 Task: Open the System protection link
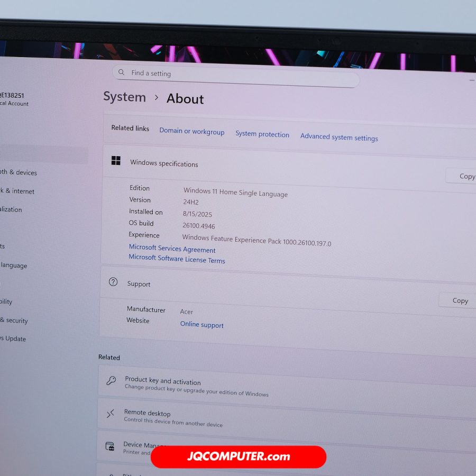point(262,134)
